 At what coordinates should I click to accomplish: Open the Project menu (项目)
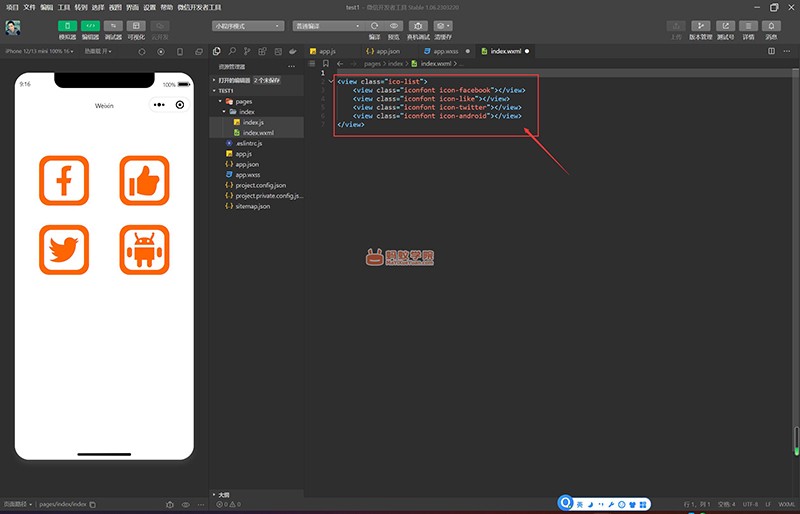tap(12, 7)
